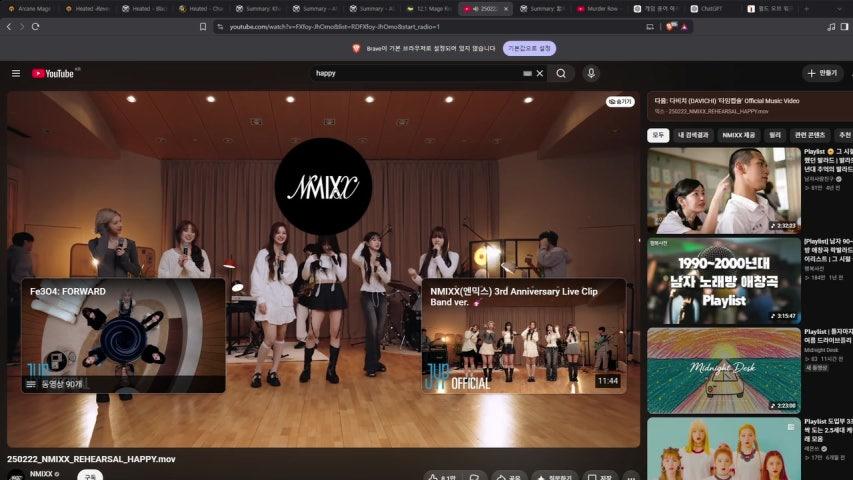853x480 pixels.
Task: Click the dislike thumbs-down button
Action: (x=474, y=476)
